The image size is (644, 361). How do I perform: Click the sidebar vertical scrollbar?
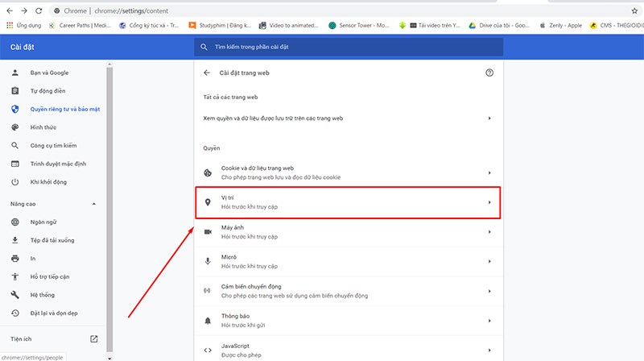[x=110, y=201]
